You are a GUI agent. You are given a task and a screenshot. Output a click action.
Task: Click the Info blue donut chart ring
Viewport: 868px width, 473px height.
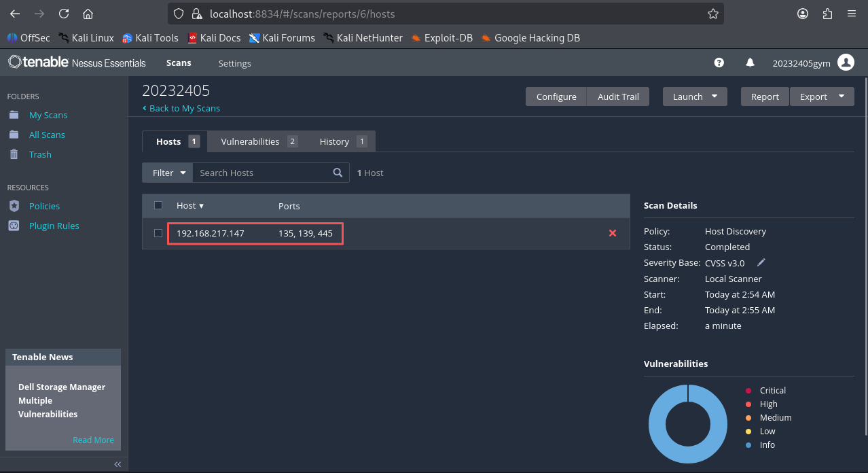tap(657, 425)
